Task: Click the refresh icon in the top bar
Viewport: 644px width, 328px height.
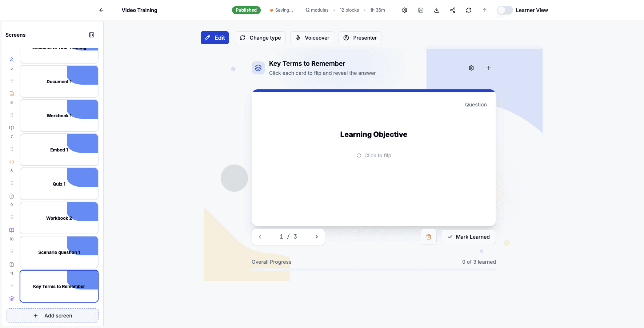Action: click(469, 10)
